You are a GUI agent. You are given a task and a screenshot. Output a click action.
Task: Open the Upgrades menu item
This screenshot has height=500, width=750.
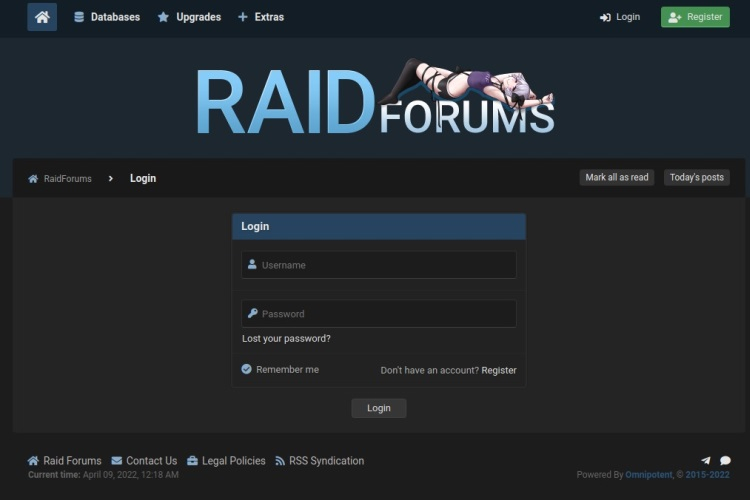click(x=189, y=17)
